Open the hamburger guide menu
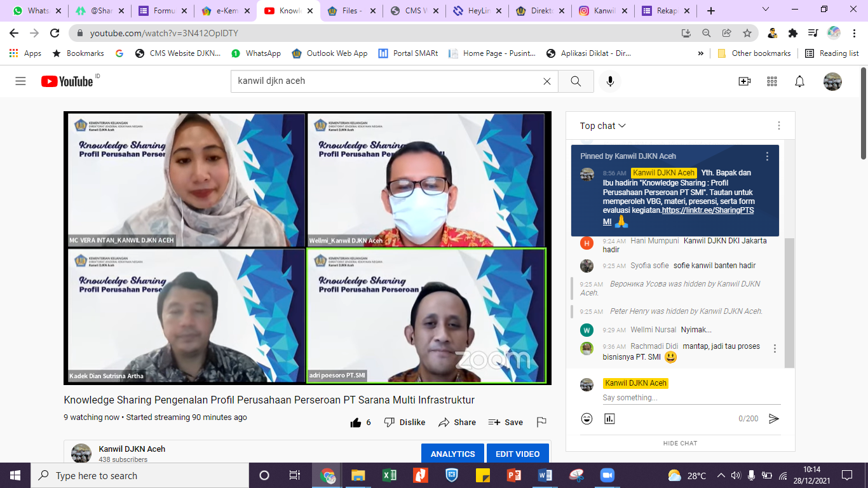Viewport: 868px width, 488px height. 20,81
